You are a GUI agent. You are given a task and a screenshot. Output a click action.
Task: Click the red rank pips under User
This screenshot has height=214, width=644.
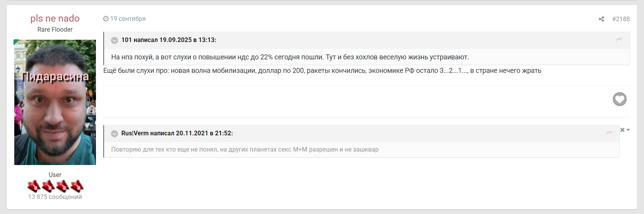(x=55, y=186)
